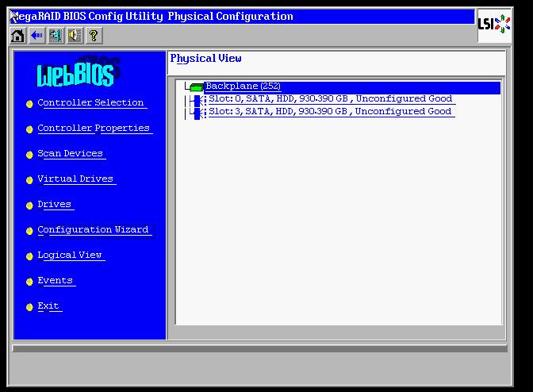Select Slot 0 SATA HDD drive entry

[x=331, y=99]
